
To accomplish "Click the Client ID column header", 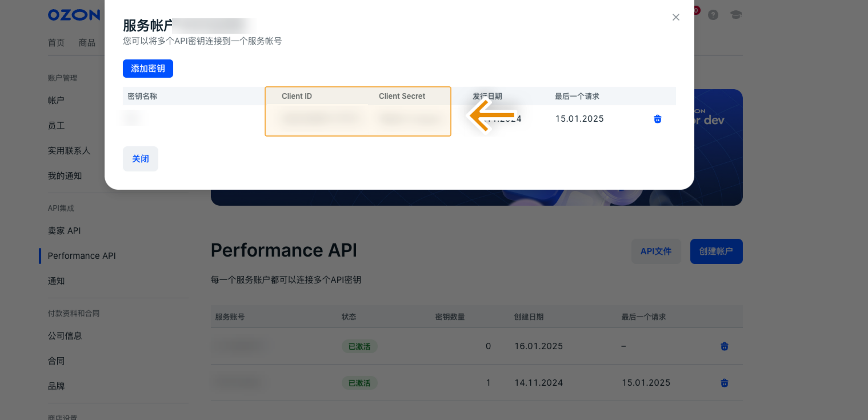I will tap(297, 96).
